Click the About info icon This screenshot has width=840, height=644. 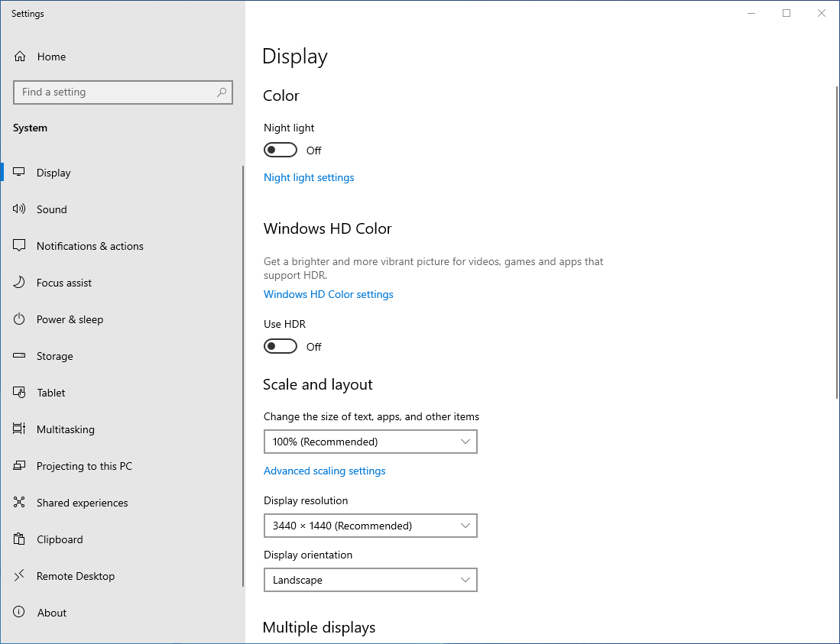[x=19, y=612]
